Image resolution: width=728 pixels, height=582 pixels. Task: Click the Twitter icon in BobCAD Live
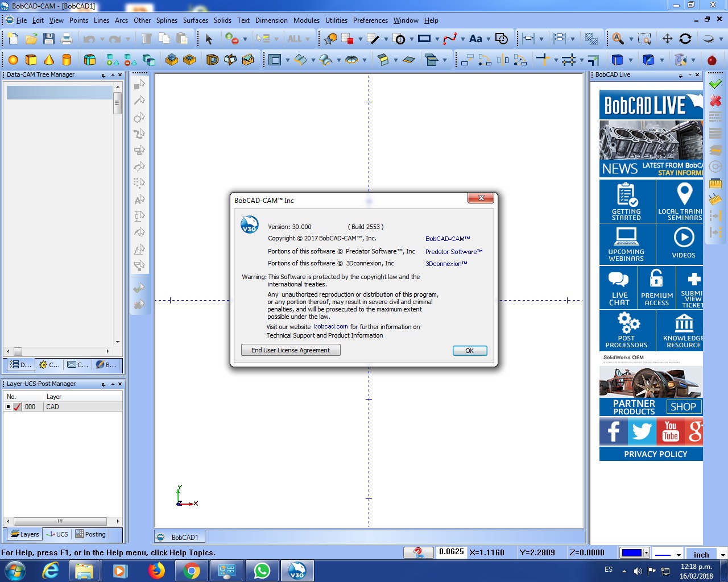642,431
